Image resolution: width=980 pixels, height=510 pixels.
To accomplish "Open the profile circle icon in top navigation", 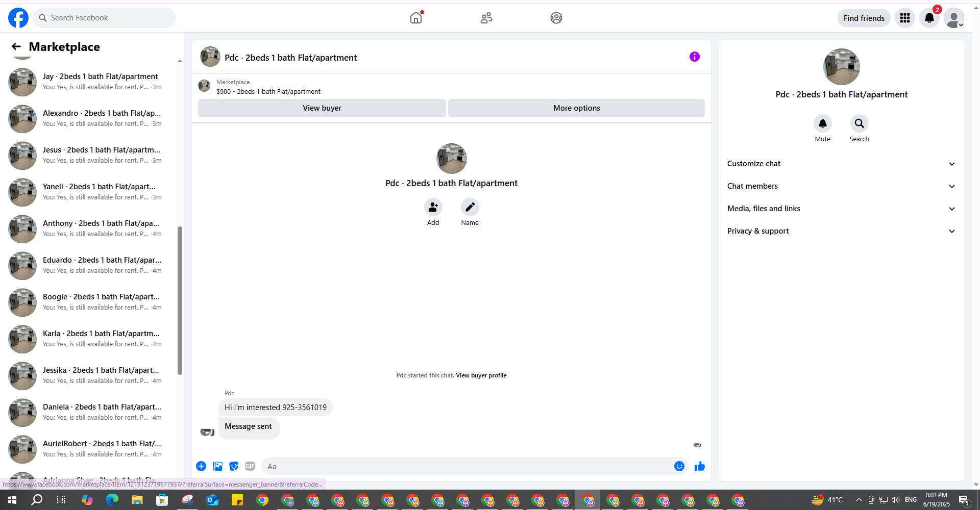I will 556,18.
